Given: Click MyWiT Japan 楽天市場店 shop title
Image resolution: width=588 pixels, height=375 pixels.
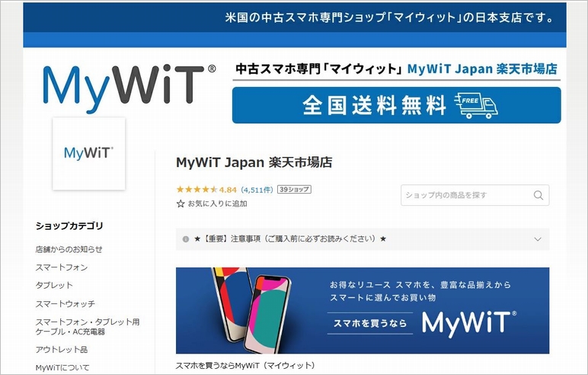Looking at the screenshot, I should (x=254, y=162).
